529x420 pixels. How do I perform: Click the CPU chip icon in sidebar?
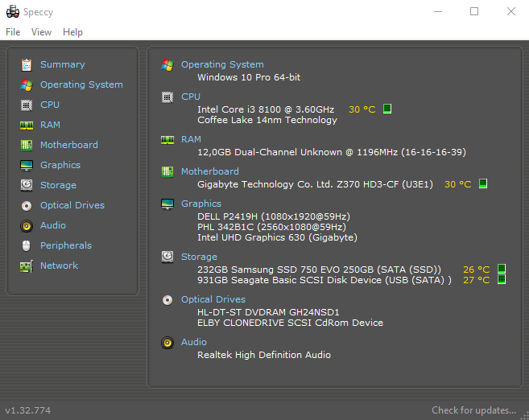27,105
